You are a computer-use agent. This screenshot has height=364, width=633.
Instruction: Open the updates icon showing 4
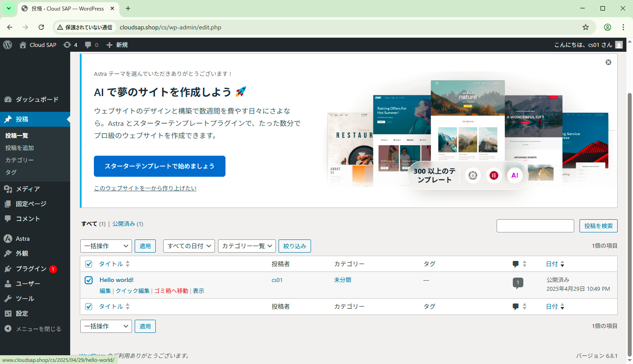point(67,45)
